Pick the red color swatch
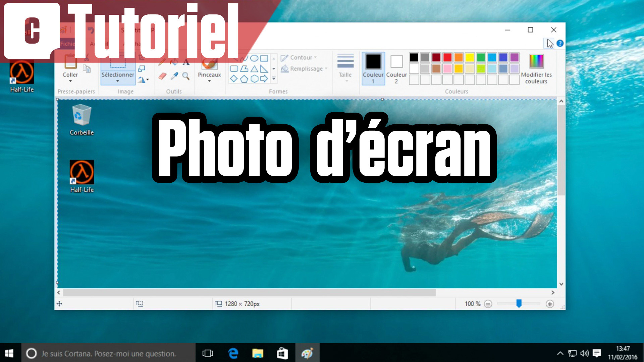Screen dimensions: 644x362 [x=447, y=57]
